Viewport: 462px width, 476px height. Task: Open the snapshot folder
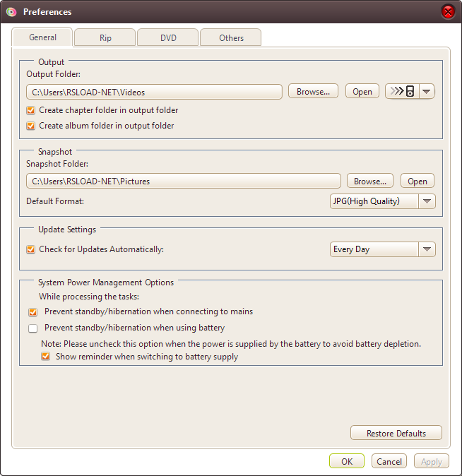[417, 182]
